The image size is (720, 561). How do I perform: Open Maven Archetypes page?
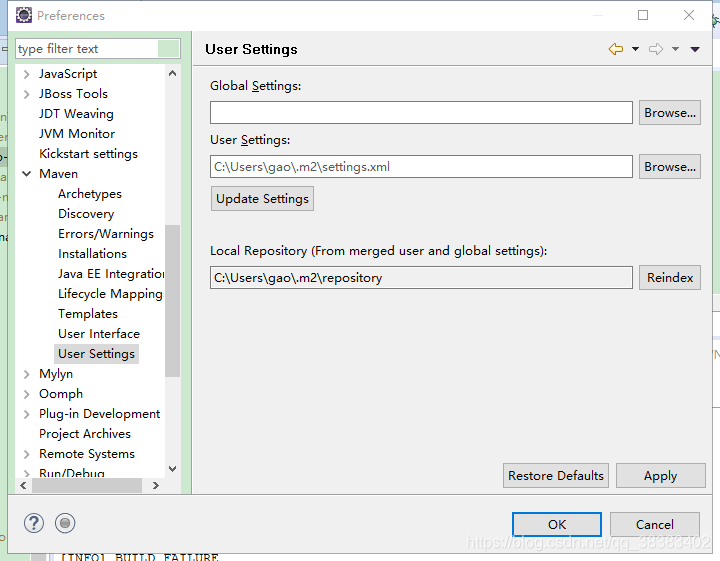pos(90,194)
